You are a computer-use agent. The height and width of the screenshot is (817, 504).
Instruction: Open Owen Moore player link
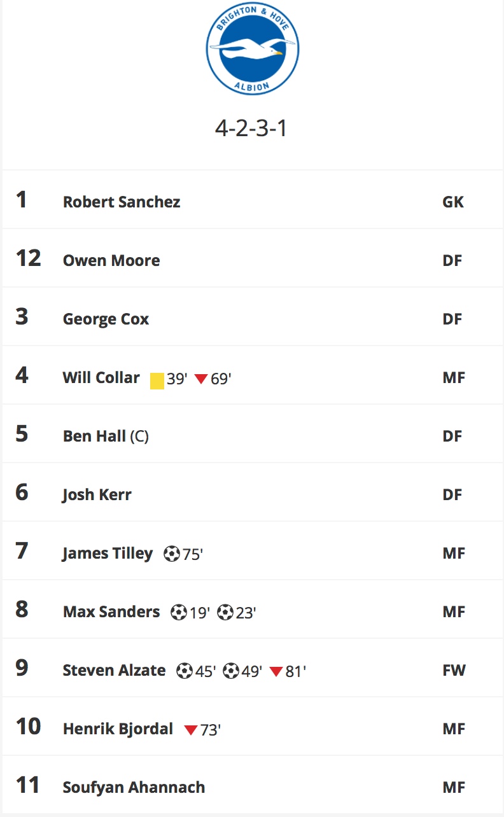pyautogui.click(x=111, y=260)
